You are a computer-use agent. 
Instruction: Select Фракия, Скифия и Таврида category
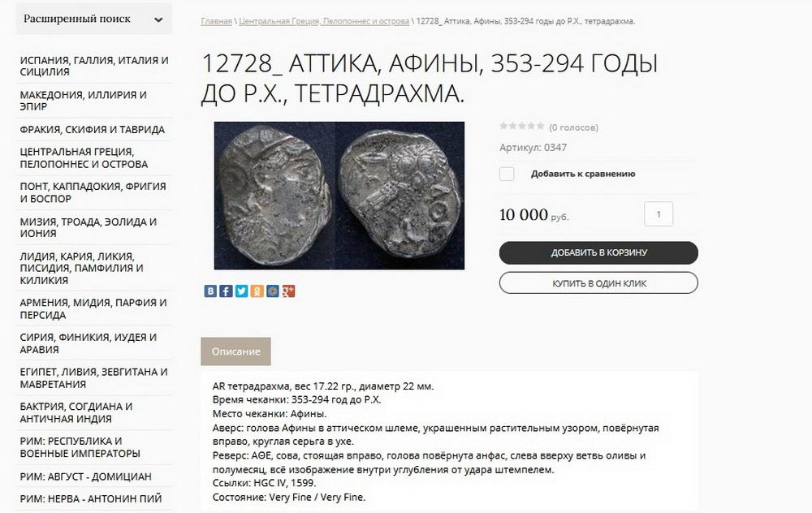(94, 129)
